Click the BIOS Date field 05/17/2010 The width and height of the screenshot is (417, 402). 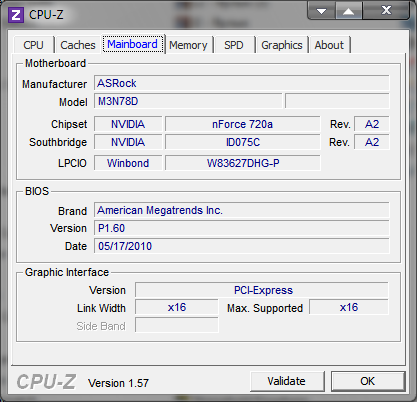click(241, 246)
